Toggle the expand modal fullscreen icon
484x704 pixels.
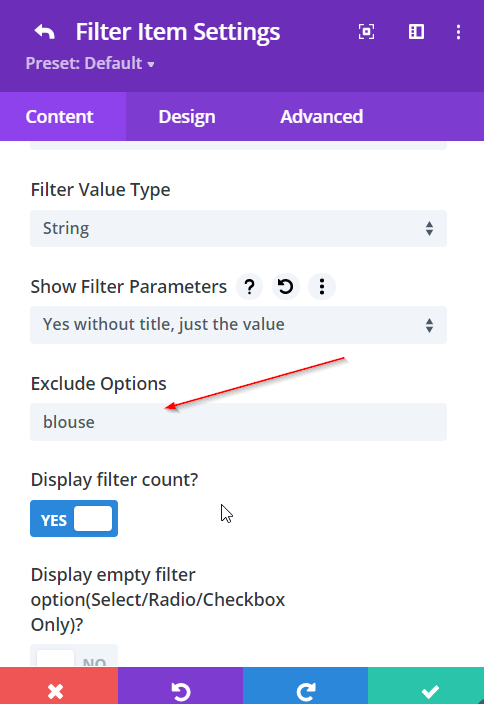click(x=366, y=31)
